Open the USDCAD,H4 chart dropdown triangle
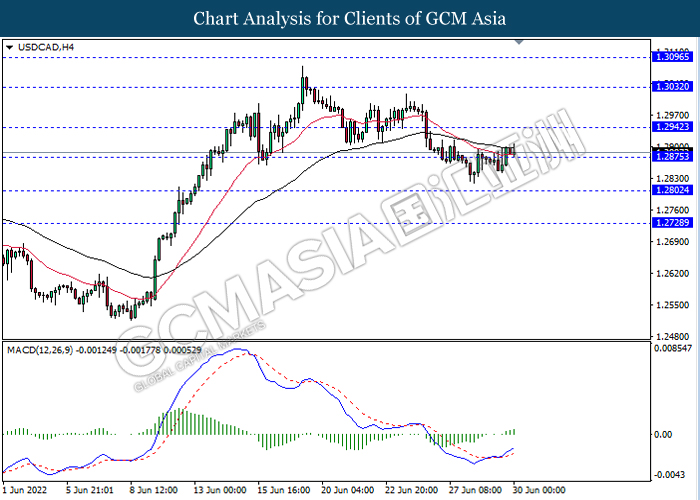Viewport: 700px width, 500px height. (x=10, y=47)
